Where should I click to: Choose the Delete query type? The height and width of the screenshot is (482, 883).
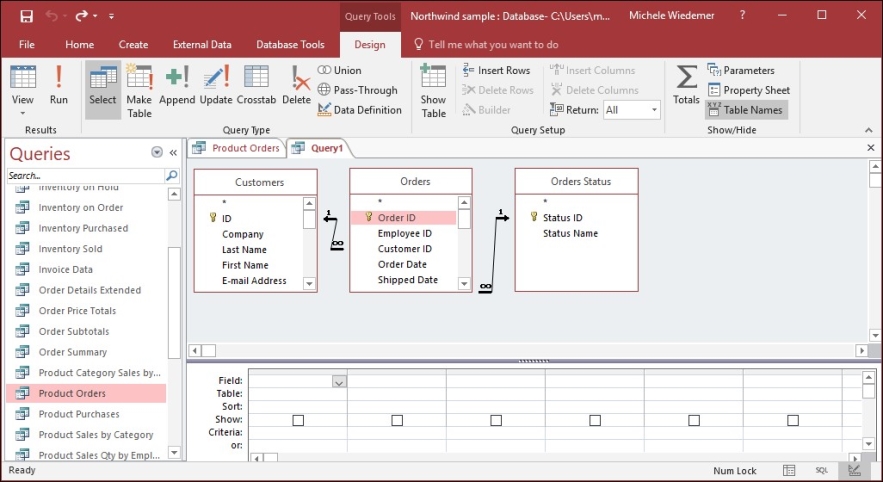tap(296, 86)
